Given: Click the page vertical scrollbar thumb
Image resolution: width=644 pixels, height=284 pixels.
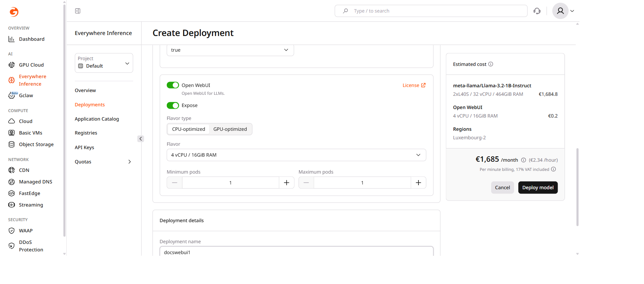Looking at the screenshot, I should 577,187.
